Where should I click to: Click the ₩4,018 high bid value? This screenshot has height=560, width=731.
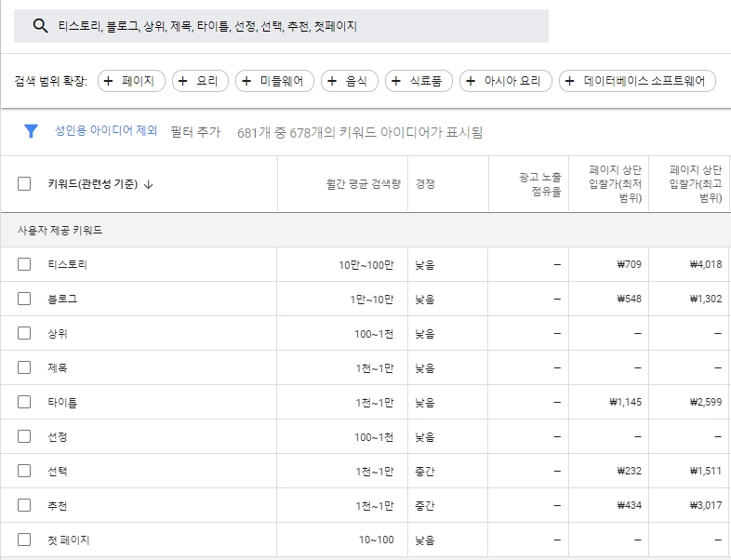point(706,264)
